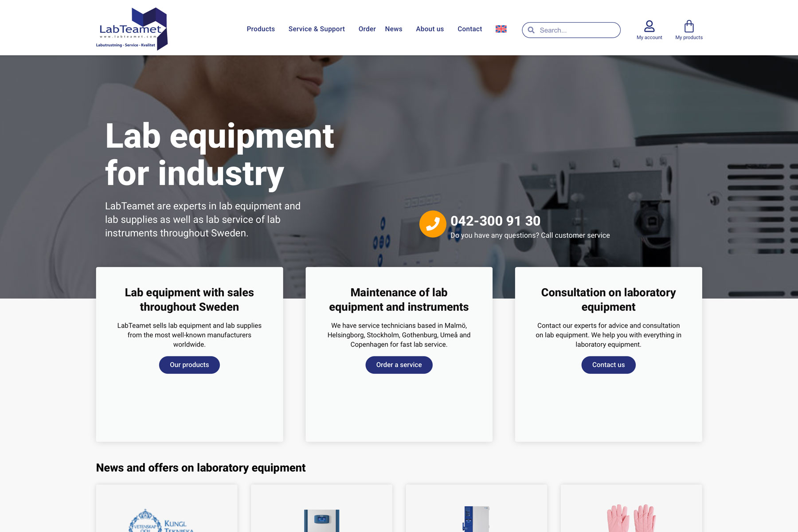
Task: Open the Products menu
Action: pos(261,29)
